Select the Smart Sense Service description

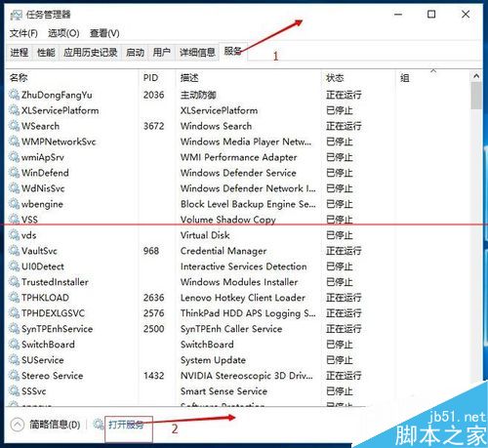[224, 390]
